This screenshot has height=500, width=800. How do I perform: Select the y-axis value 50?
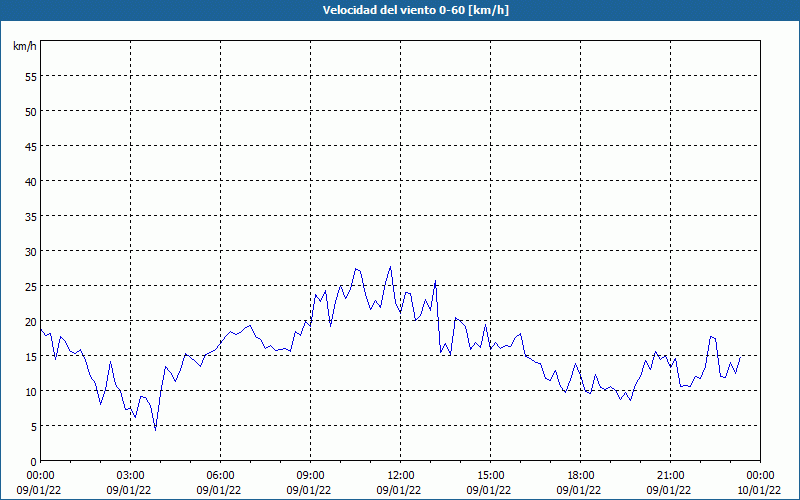pyautogui.click(x=31, y=111)
